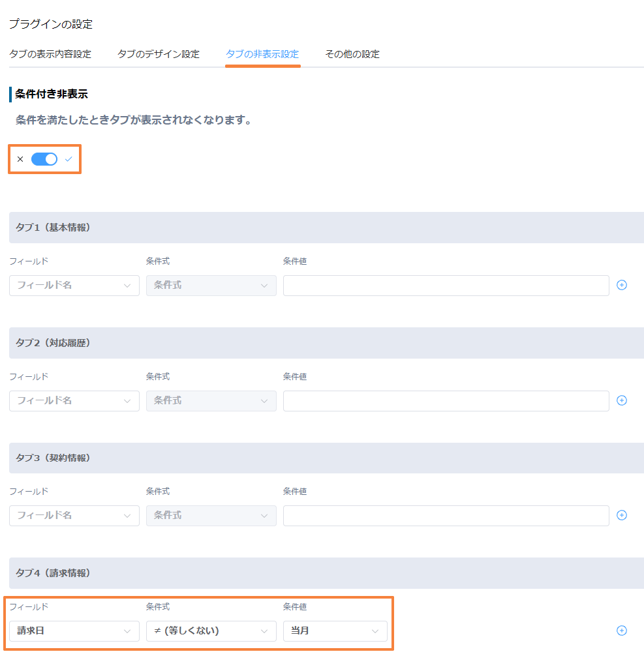The height and width of the screenshot is (669, 644).
Task: Switch to タブのデザイン設定 tab
Action: click(159, 54)
